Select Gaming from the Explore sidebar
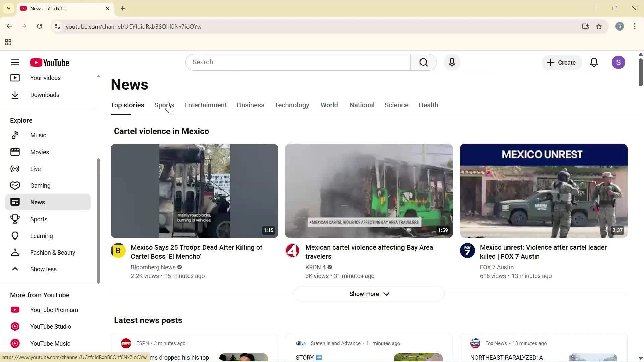 40,185
